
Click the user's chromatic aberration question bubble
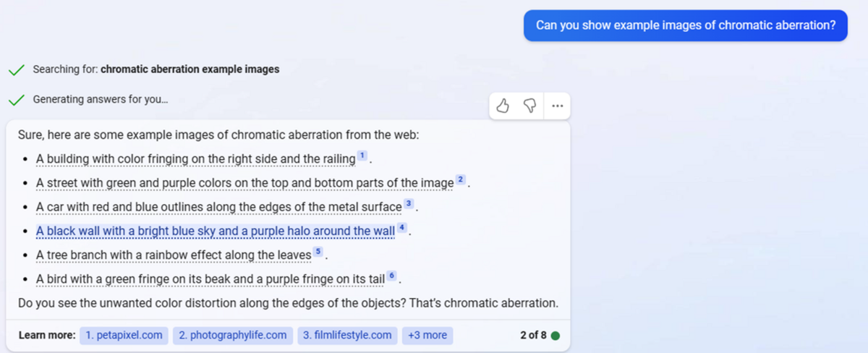pyautogui.click(x=685, y=25)
